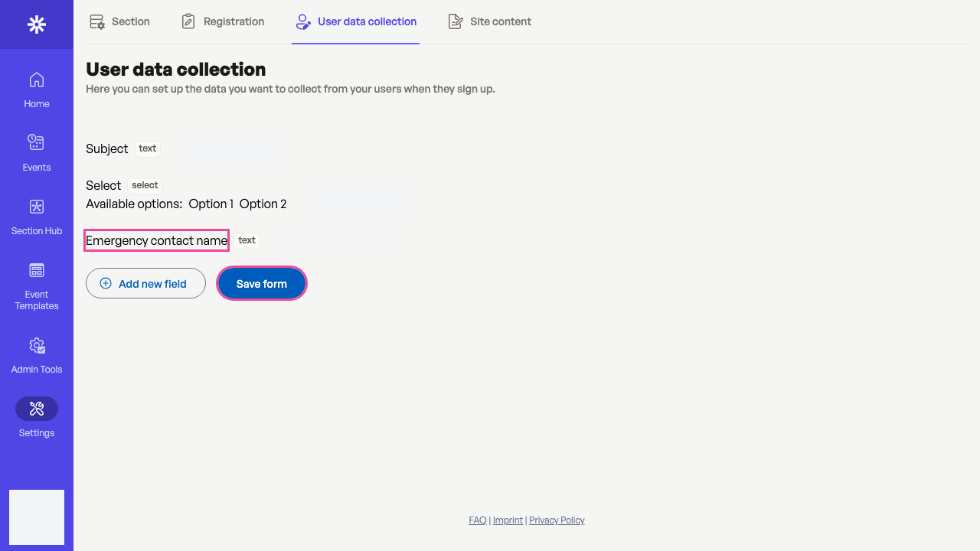980x551 pixels.
Task: Switch to the Registration tab
Action: (223, 21)
